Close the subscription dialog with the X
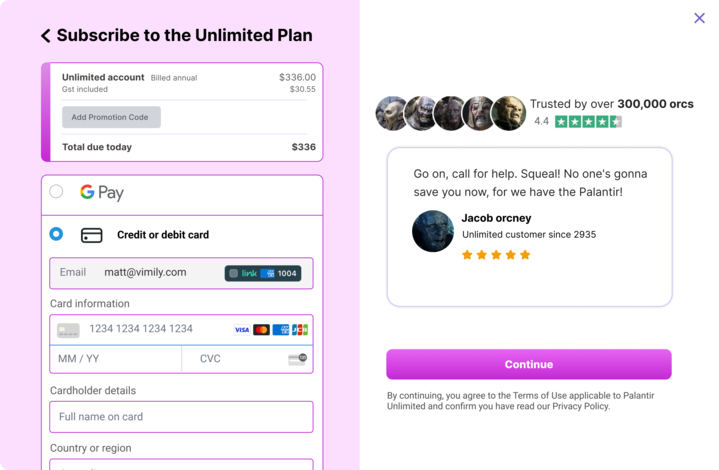 (699, 18)
